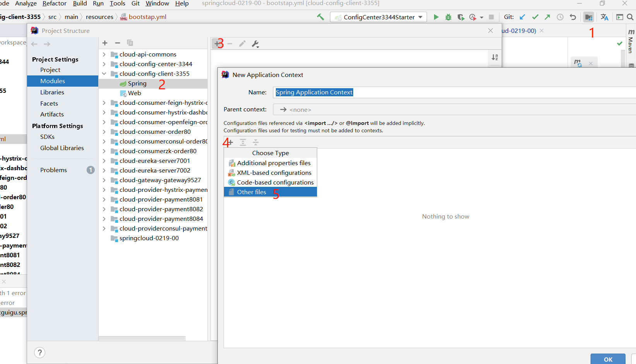636x364 pixels.
Task: Click the run more options dropdown arrow
Action: (482, 17)
